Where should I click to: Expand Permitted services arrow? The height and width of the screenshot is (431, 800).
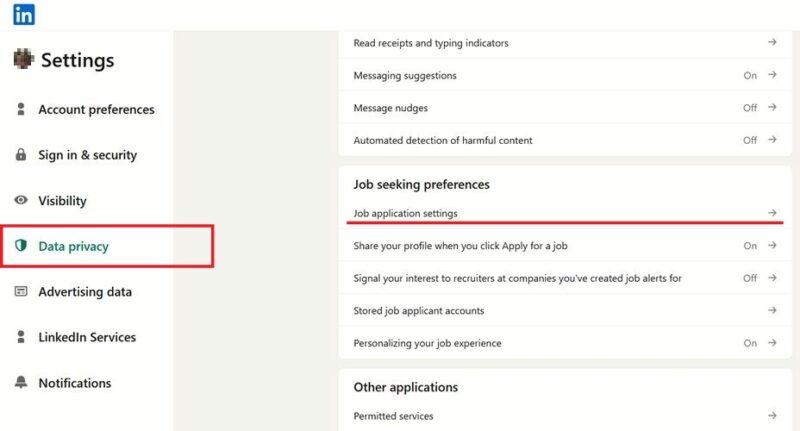coord(772,415)
